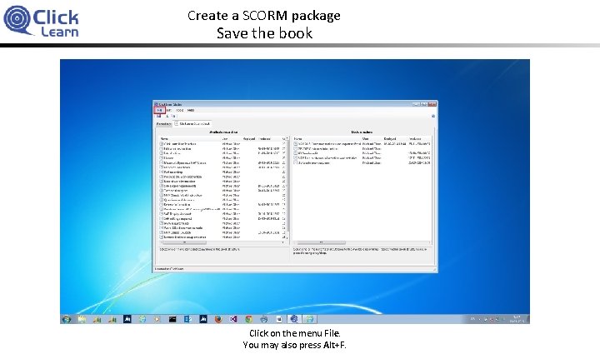Open Visual Studio from the taskbar

point(233,319)
